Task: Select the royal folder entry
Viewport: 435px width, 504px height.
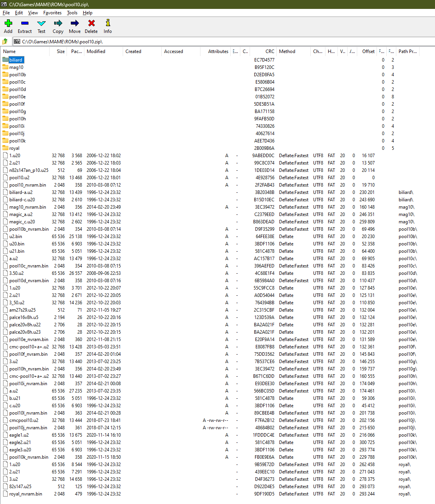Action: click(14, 148)
